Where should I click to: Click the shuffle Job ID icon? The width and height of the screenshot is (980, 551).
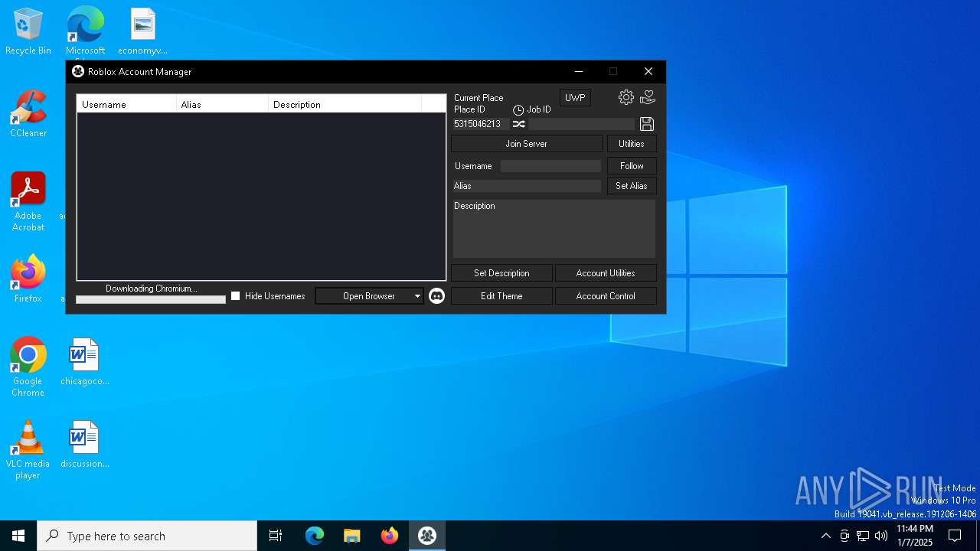tap(518, 124)
